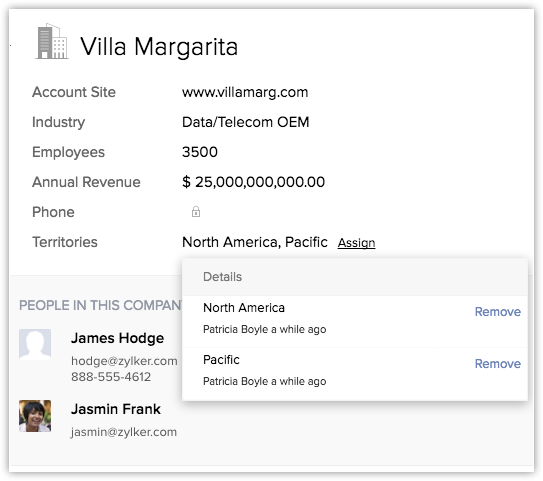Remove the Pacific territory
Image resolution: width=543 pixels, height=481 pixels.
[498, 364]
